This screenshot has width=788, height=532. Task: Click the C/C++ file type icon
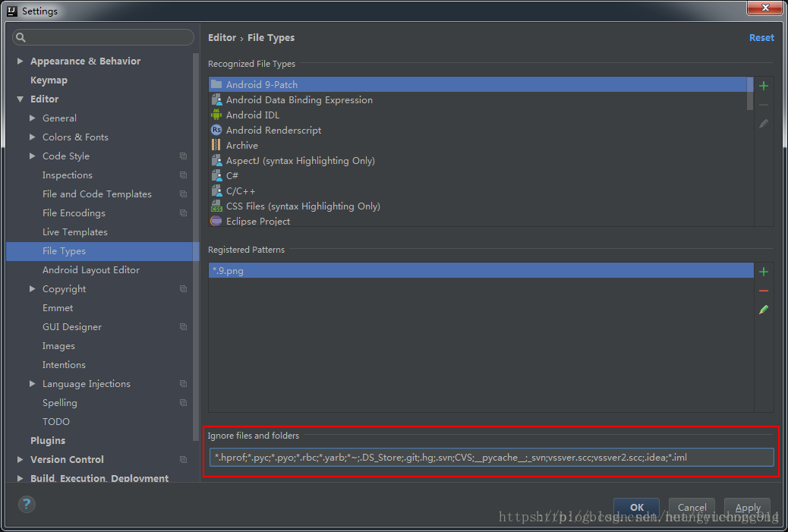(216, 191)
